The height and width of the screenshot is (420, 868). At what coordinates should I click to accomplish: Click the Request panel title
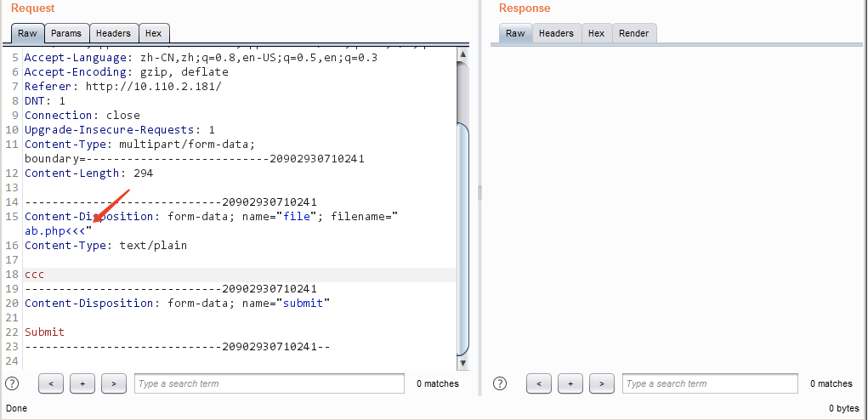pos(32,9)
